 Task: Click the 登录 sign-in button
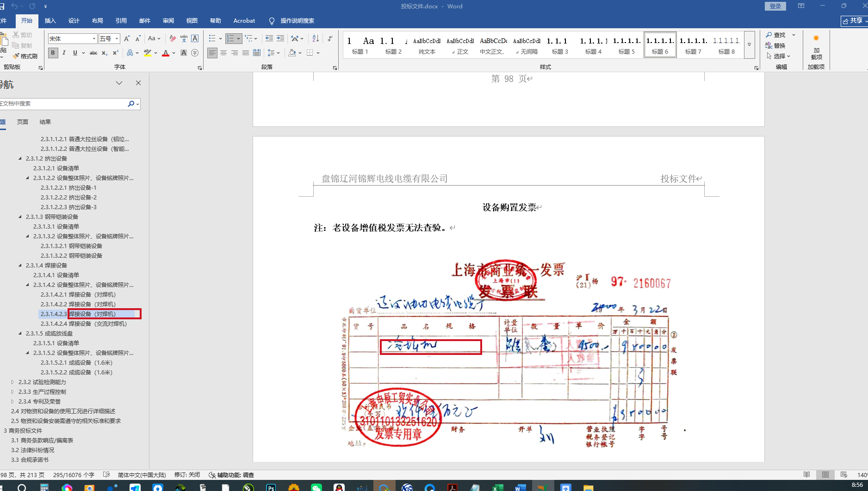point(775,6)
